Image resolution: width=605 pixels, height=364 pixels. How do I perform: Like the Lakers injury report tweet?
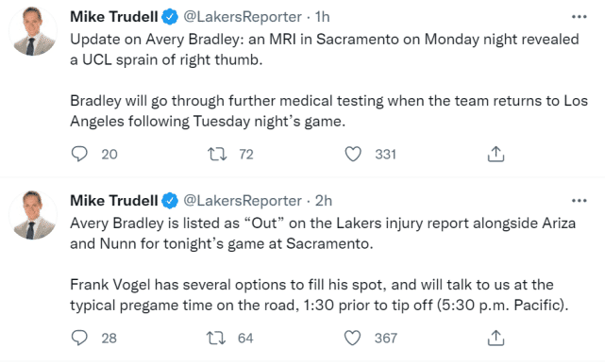352,338
